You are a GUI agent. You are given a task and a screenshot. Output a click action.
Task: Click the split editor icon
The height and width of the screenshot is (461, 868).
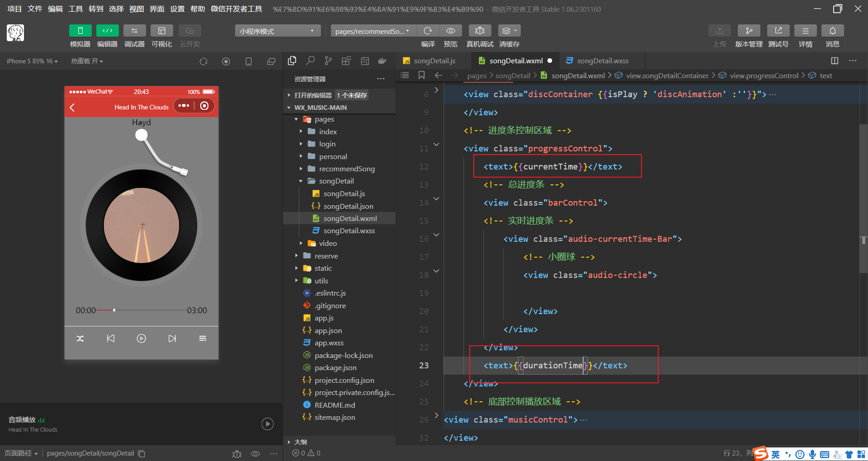click(x=835, y=61)
